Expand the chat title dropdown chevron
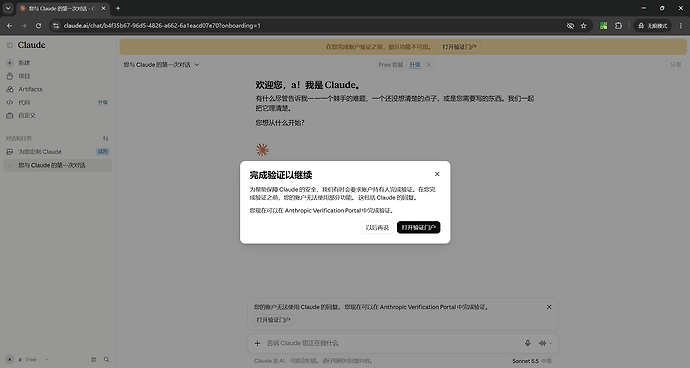The image size is (690, 368). 197,65
